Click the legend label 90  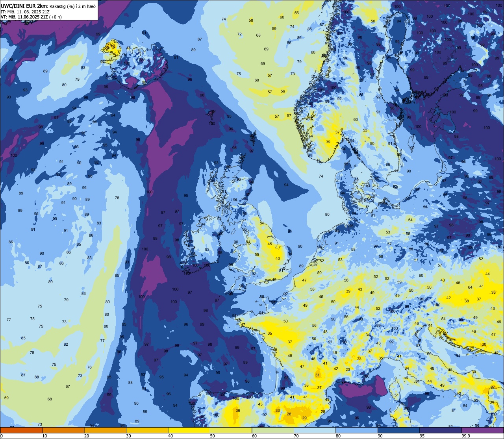coord(380,436)
